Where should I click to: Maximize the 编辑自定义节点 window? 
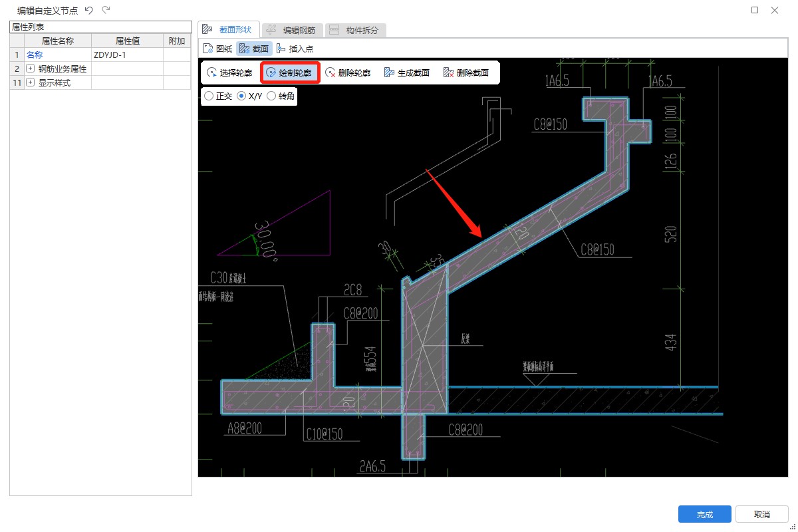[755, 10]
